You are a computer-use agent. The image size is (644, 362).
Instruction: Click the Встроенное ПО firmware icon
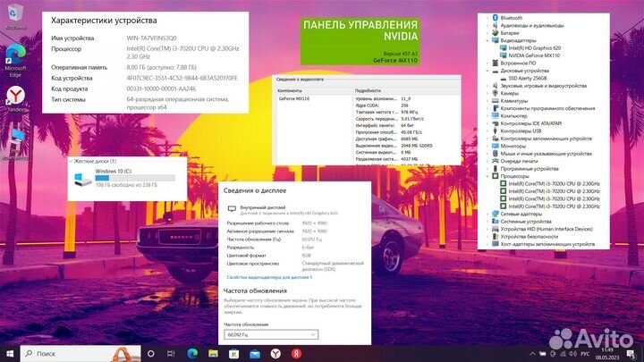point(496,63)
